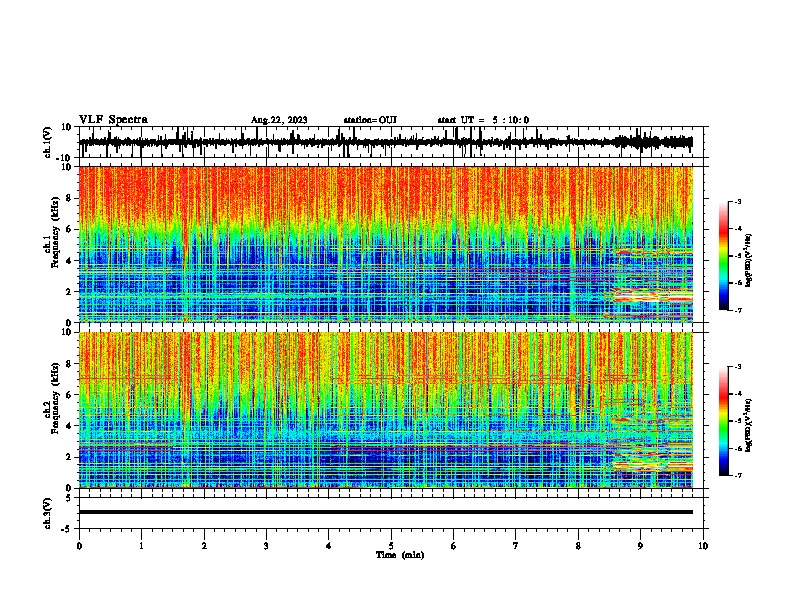Click the "-3" tick on ch.1 colorbar
The width and height of the screenshot is (792, 612).
[x=738, y=202]
